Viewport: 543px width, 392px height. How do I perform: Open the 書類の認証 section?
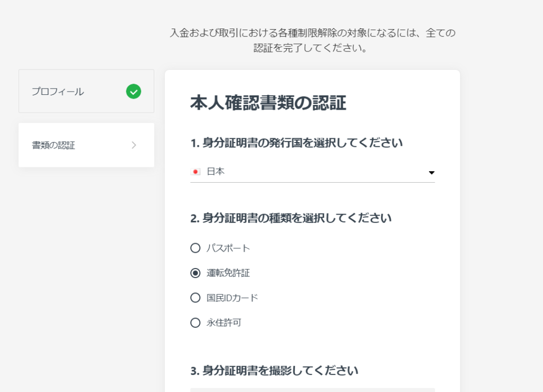point(86,145)
